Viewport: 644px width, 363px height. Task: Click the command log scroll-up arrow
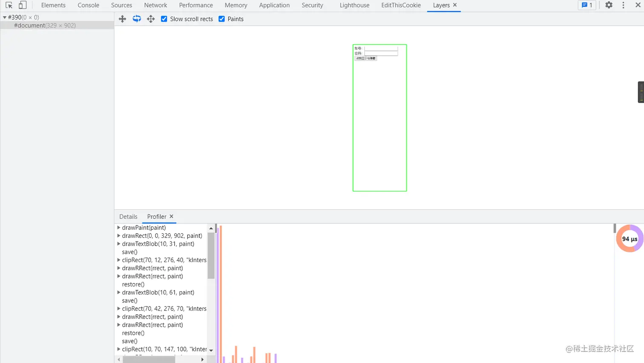pos(211,228)
